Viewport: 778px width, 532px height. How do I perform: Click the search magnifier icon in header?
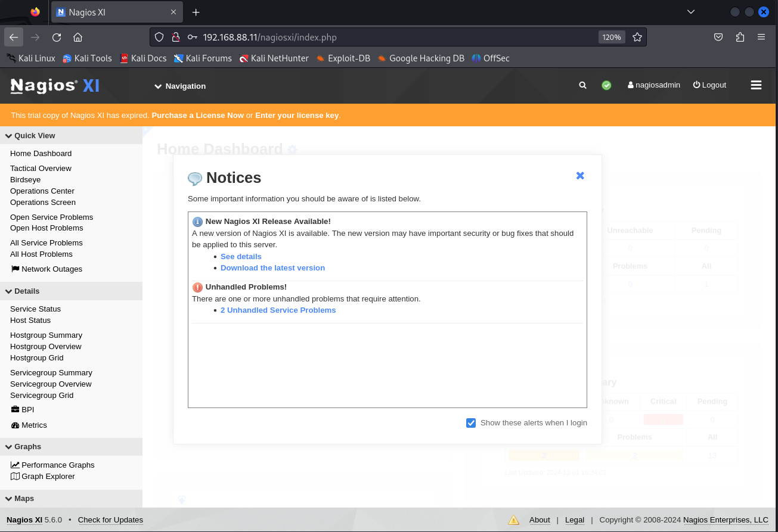[582, 85]
